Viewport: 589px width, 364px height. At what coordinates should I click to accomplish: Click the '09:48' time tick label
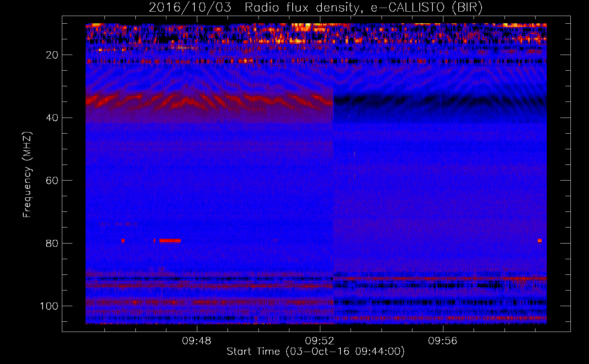(197, 341)
